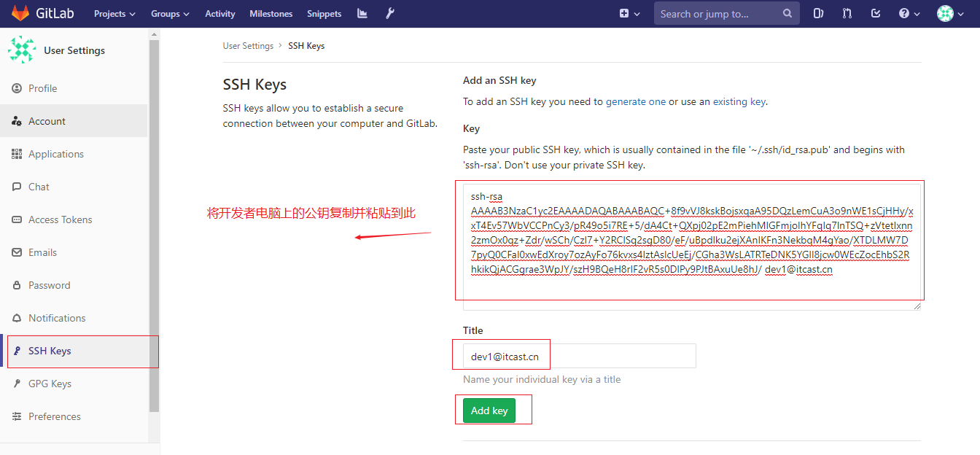Open Notifications in the sidebar
The height and width of the screenshot is (455, 980).
74,318
